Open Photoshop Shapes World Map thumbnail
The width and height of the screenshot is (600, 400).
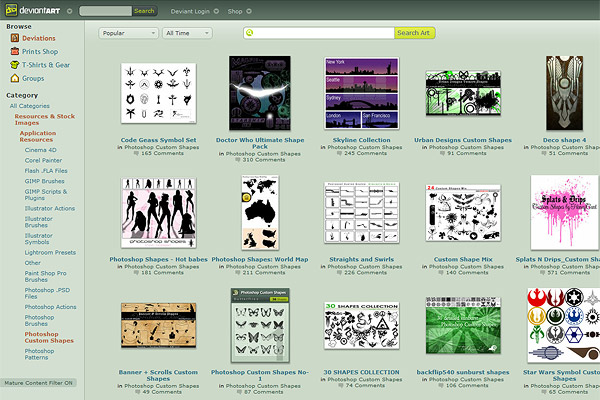click(x=260, y=212)
